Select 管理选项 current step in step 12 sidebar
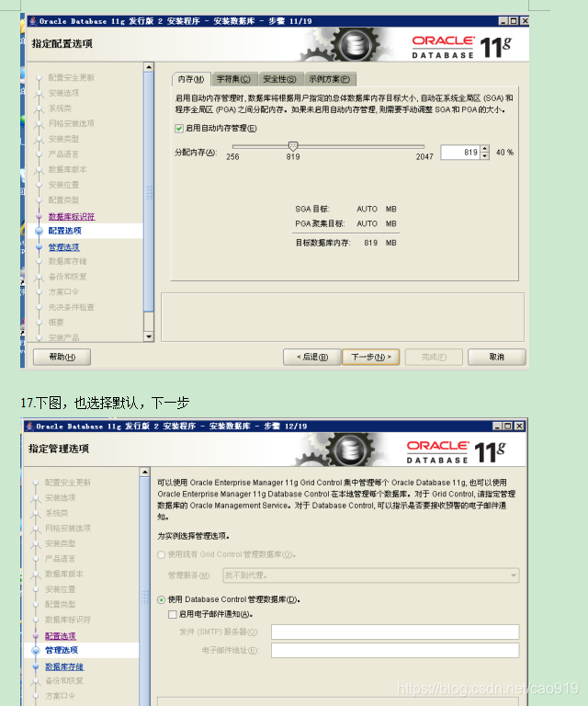This screenshot has height=706, width=588. tap(62, 650)
